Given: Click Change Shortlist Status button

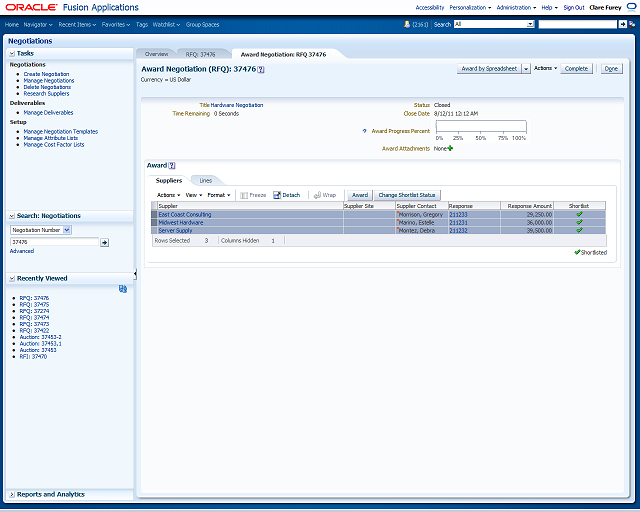Looking at the screenshot, I should click(x=407, y=195).
